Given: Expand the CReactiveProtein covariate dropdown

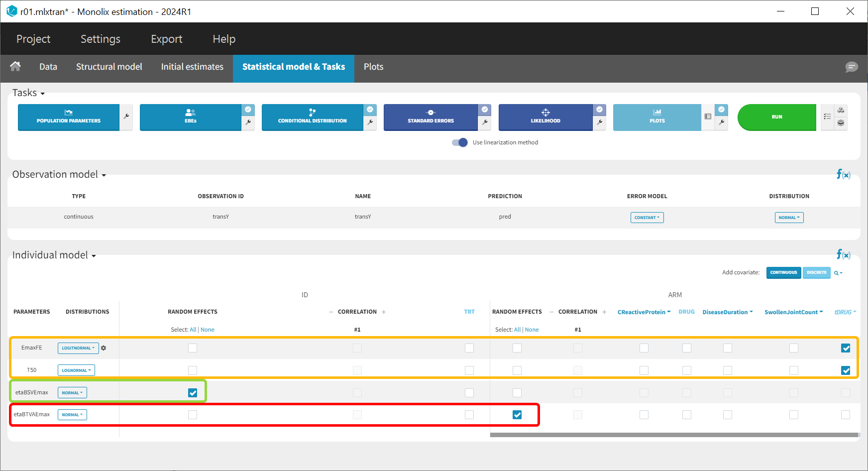Looking at the screenshot, I should (644, 312).
